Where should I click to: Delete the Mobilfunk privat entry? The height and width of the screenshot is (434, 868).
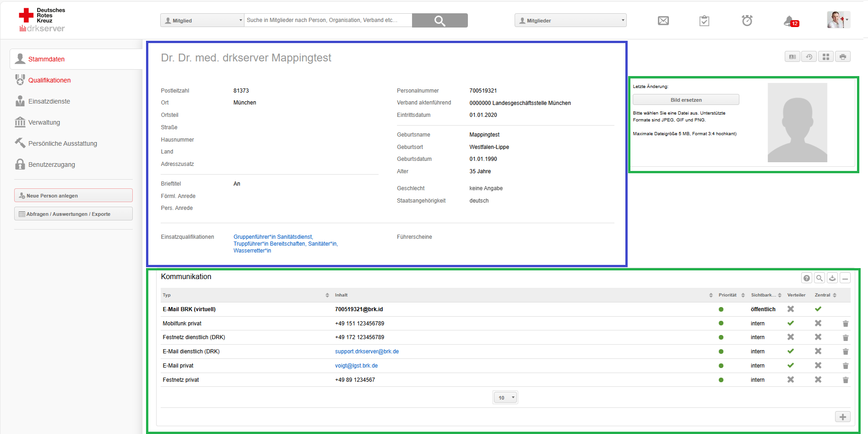(845, 324)
